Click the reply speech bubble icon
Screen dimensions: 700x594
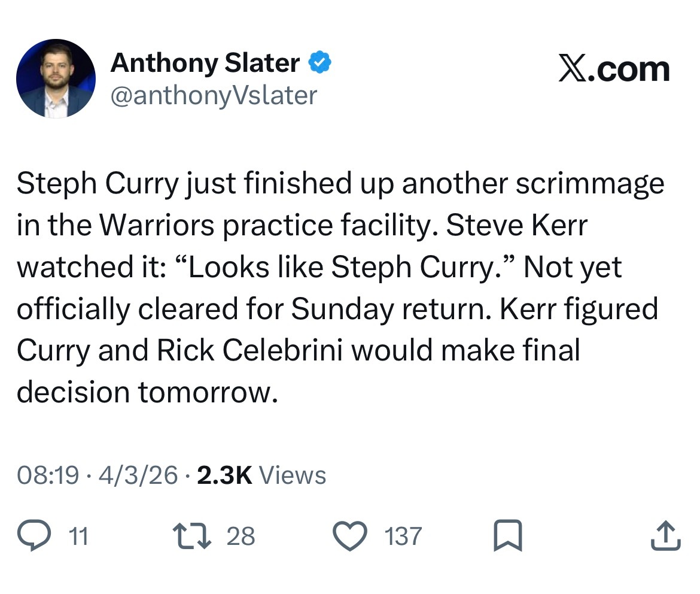point(34,536)
